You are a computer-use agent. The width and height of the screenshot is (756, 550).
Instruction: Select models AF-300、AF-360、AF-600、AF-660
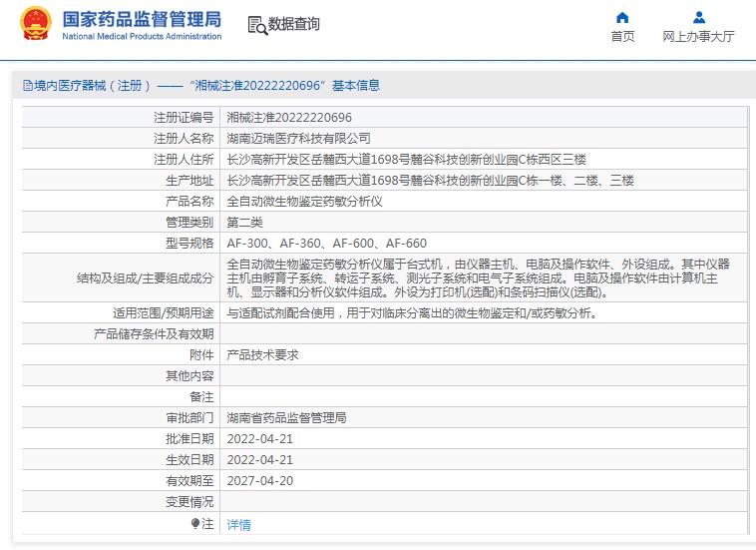tap(326, 244)
